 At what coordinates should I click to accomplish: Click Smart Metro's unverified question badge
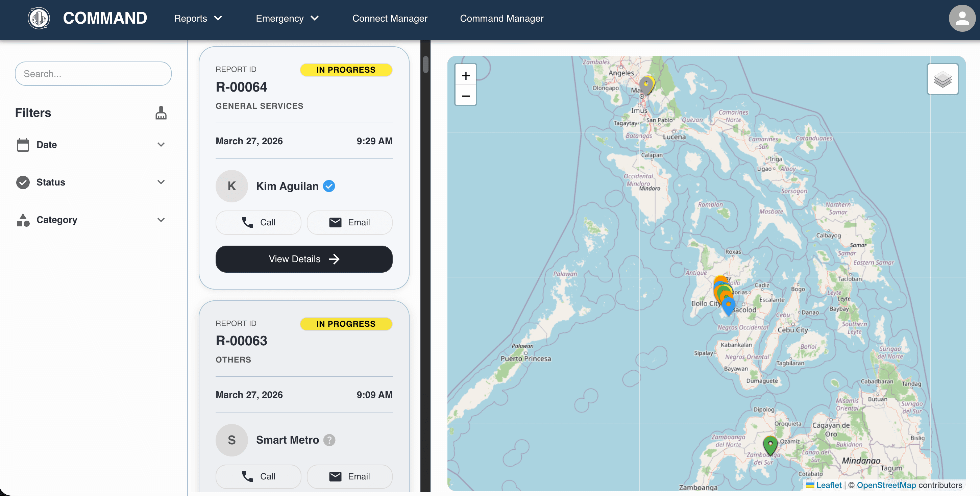pyautogui.click(x=329, y=440)
